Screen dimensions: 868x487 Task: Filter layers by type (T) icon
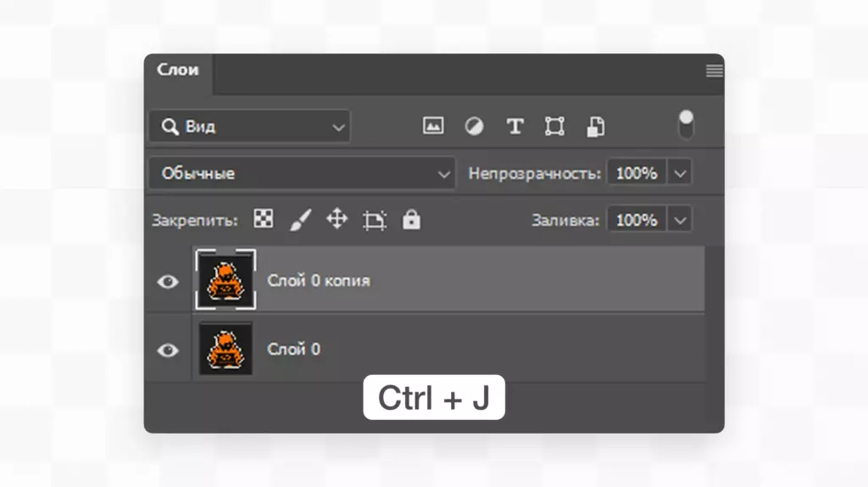pos(515,126)
